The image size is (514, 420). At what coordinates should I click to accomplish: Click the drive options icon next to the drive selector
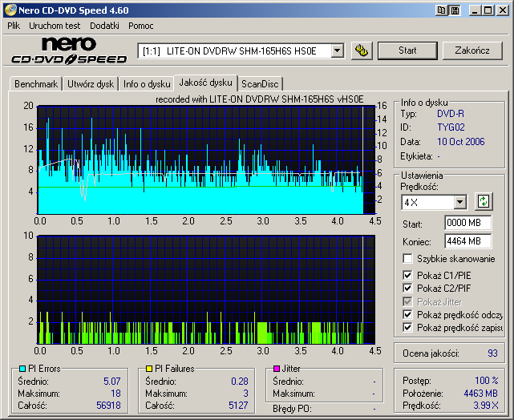[x=362, y=50]
